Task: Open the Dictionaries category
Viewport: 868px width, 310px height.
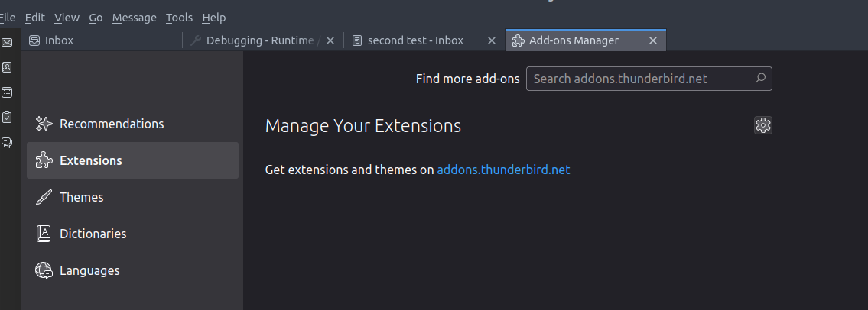Action: 93,234
